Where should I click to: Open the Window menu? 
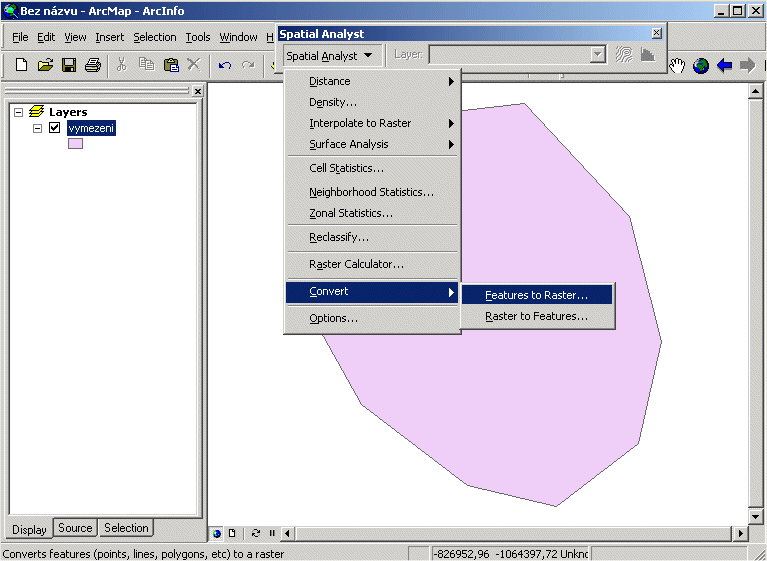[x=238, y=37]
